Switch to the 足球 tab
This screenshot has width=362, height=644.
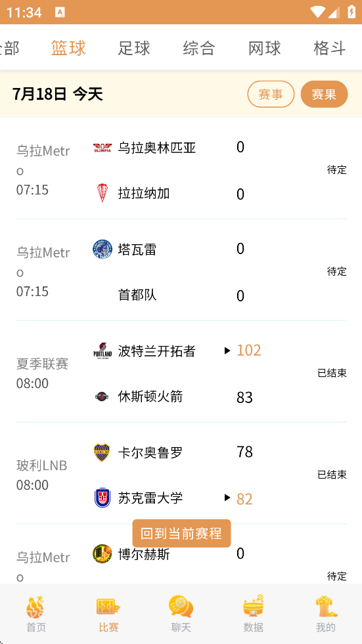coord(134,48)
